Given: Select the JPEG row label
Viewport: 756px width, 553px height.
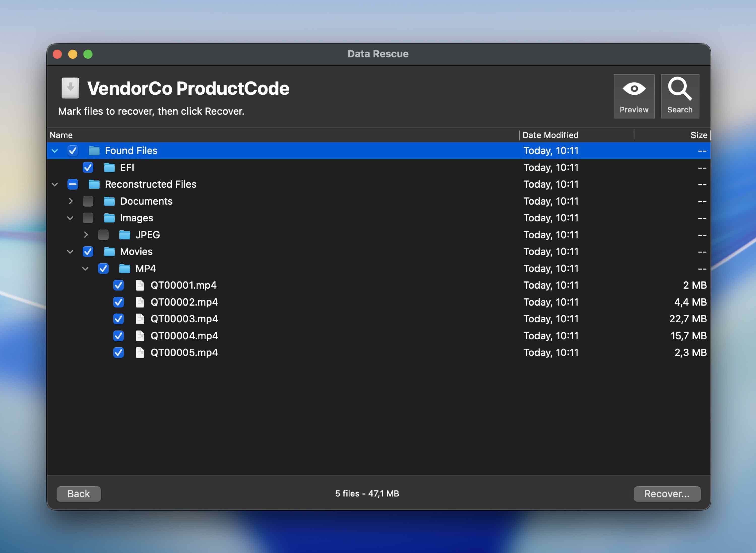Looking at the screenshot, I should pos(148,235).
